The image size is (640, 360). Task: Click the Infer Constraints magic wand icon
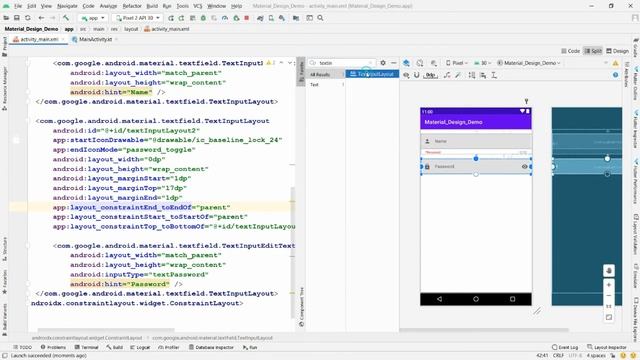pos(458,75)
